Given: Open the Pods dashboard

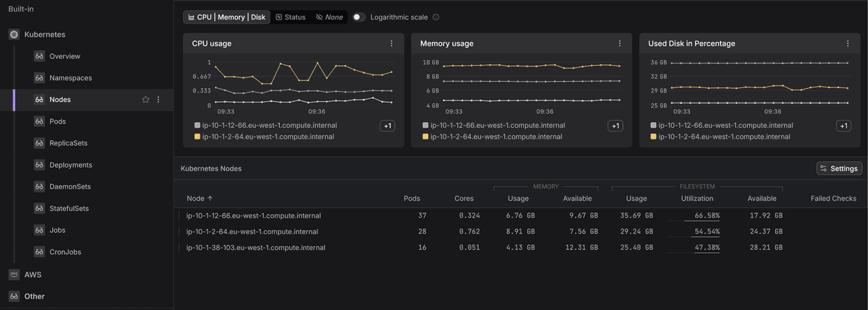Looking at the screenshot, I should [x=58, y=121].
